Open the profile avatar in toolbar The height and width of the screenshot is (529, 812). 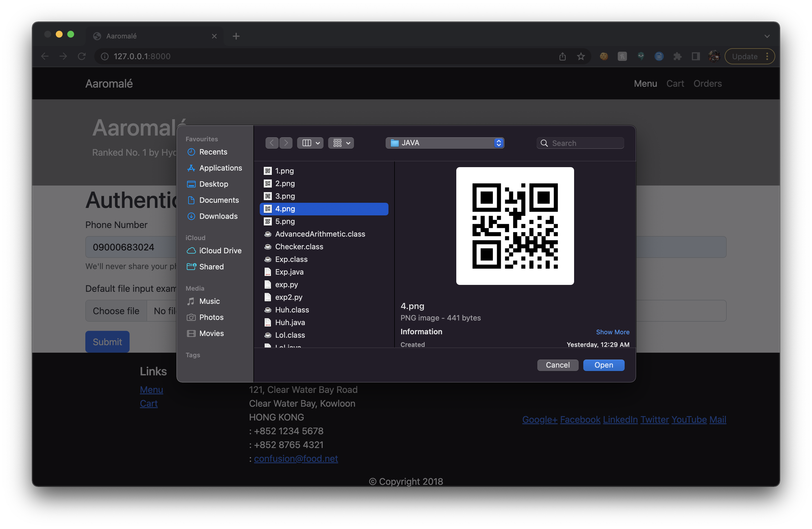(714, 56)
